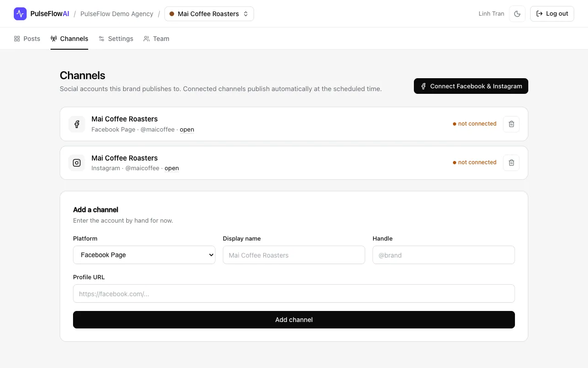Switch to the Team tab
Screen dimensions: 588x368
pos(156,39)
